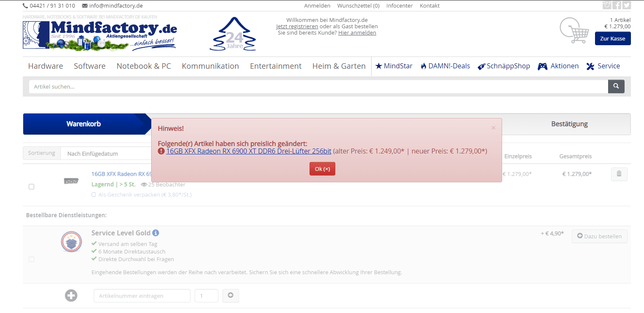Open the Wunschzettel (0) link

[x=358, y=5]
